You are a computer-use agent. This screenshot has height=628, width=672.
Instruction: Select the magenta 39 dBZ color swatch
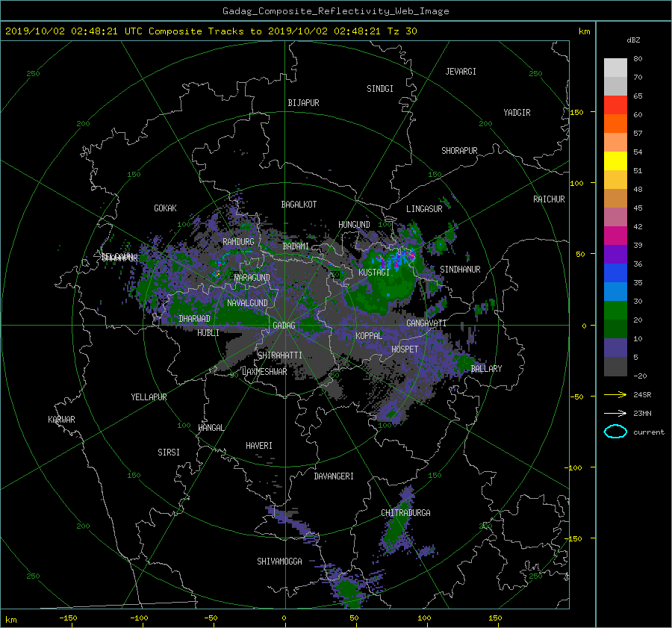615,235
